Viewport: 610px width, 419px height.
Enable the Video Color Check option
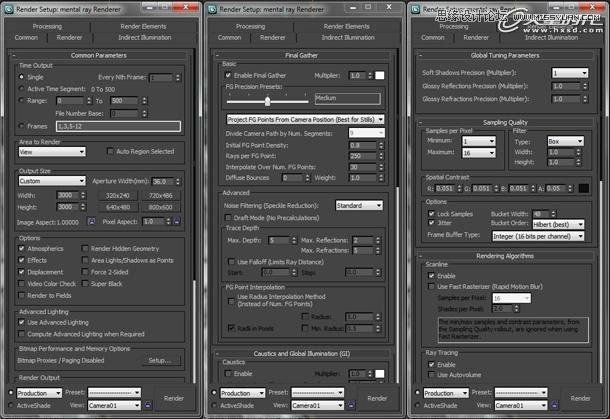tap(22, 284)
